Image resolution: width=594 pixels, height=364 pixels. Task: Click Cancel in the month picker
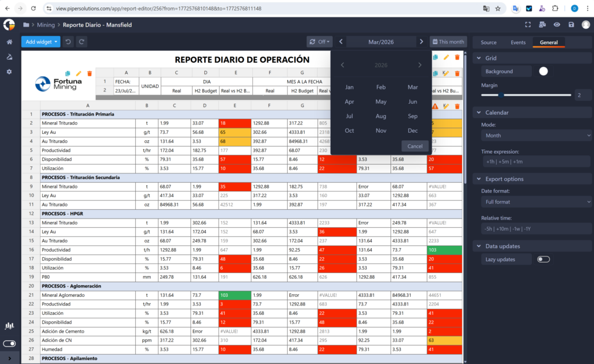[415, 146]
